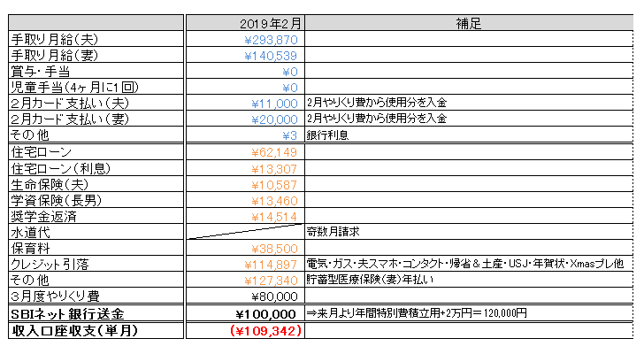Screen dimensions: 644x354
Task: Click the 児童手当(4ヶ月に1回) row label
Action: click(x=96, y=87)
